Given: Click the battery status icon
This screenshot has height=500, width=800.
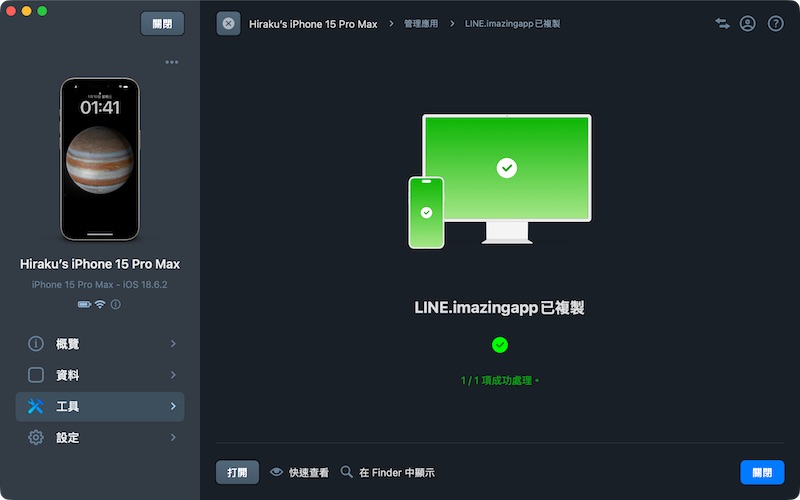Looking at the screenshot, I should 84,305.
